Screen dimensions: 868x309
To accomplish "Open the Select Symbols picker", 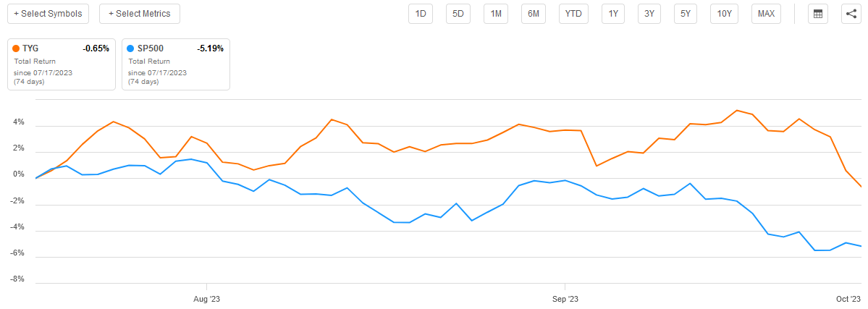I will [x=48, y=14].
